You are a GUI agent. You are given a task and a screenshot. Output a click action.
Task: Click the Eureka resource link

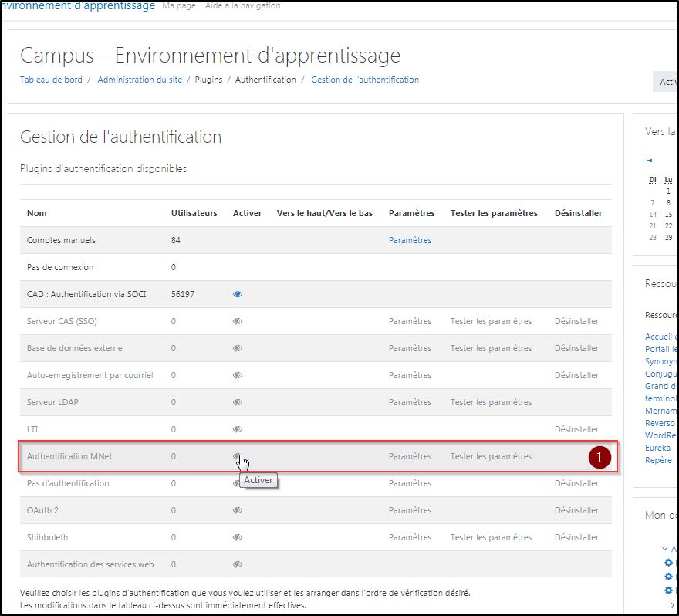tap(657, 448)
